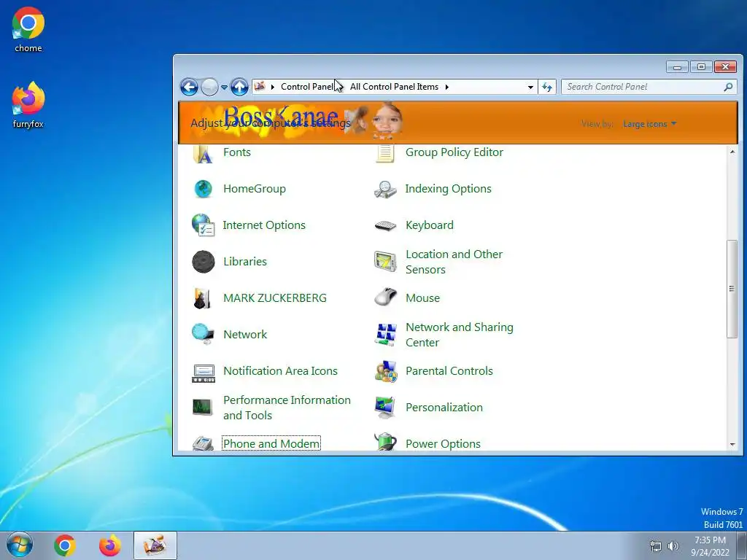Click the Up arrow navigation button
Screen dimensions: 747x560
239,87
